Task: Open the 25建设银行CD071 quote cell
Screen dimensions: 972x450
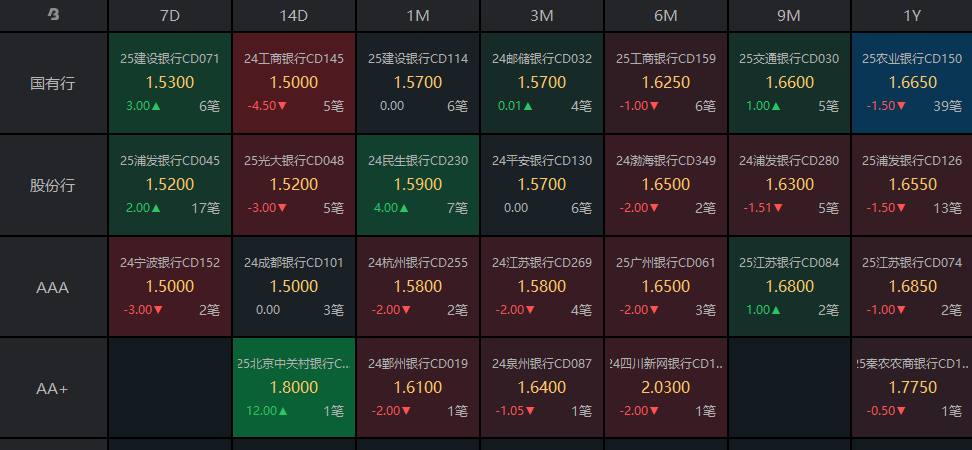Action: pos(169,83)
